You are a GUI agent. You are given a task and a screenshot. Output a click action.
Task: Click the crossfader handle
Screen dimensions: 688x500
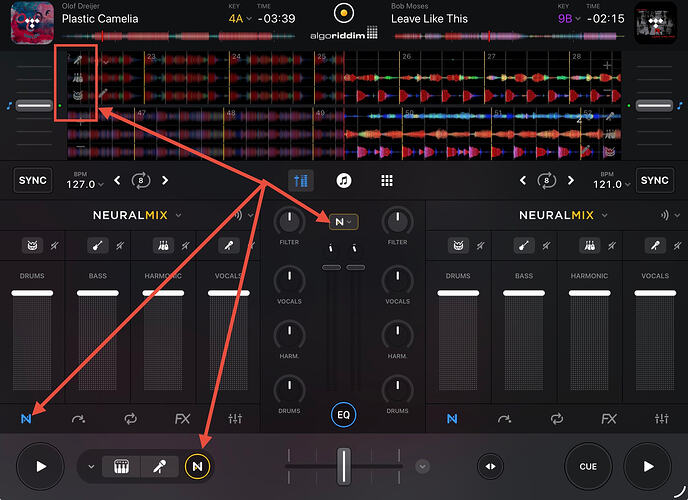(x=344, y=466)
